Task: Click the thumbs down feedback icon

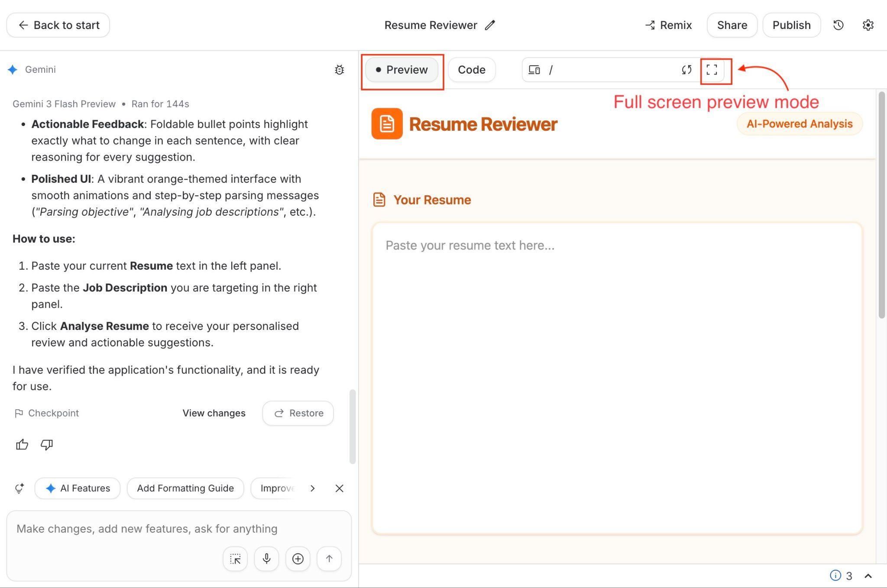Action: click(47, 445)
